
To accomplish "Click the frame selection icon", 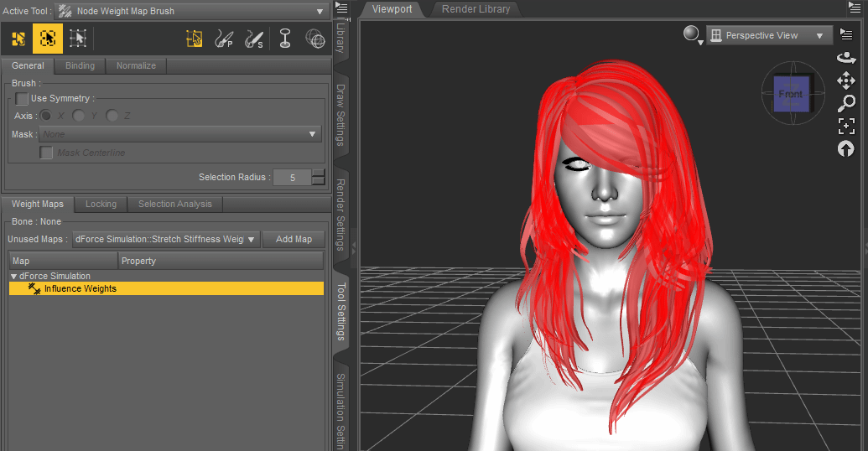I will 846,127.
